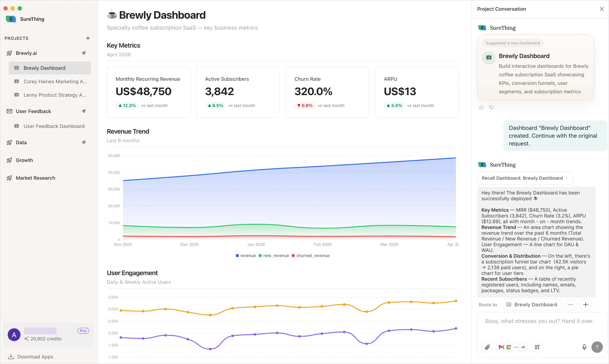Expand the Recall Dashboard: Brewly Dashboard chevron
Viewport: 609px width, 364px height.
(x=567, y=178)
